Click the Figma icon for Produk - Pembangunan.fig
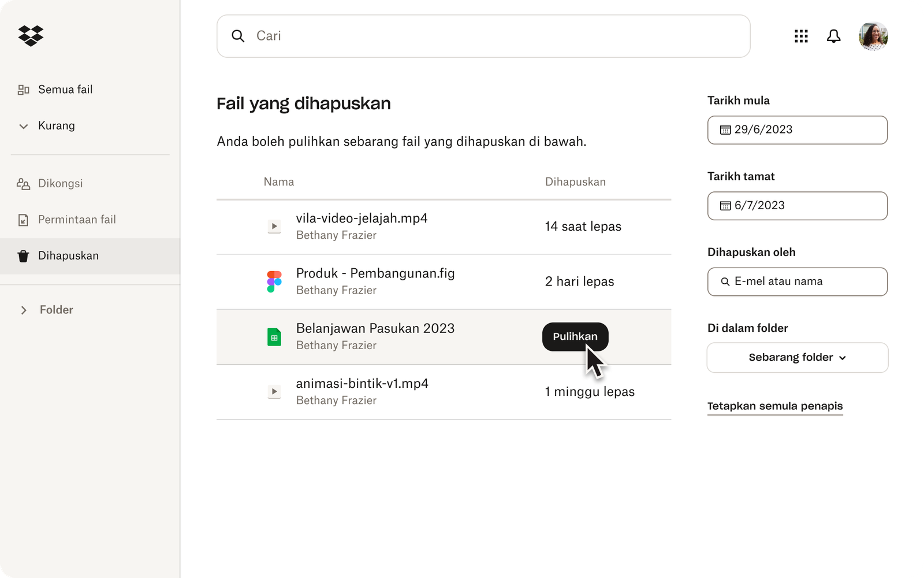Image resolution: width=924 pixels, height=578 pixels. 274,281
